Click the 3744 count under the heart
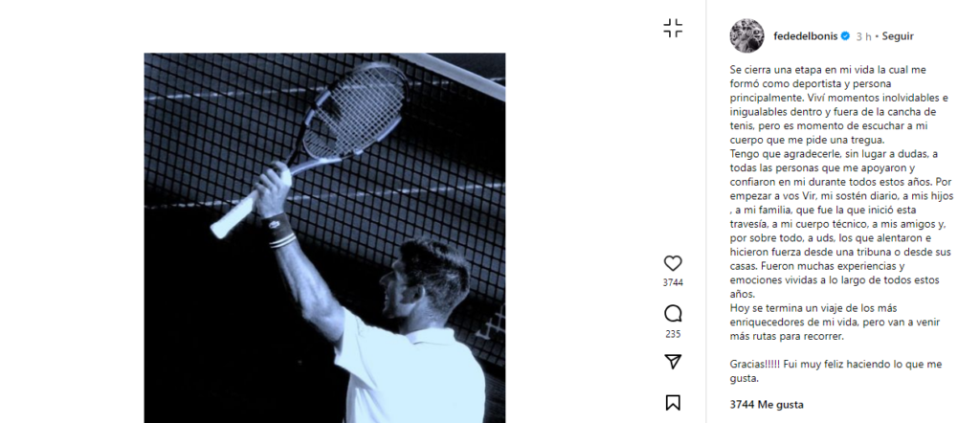Image resolution: width=980 pixels, height=423 pixels. coord(673,282)
